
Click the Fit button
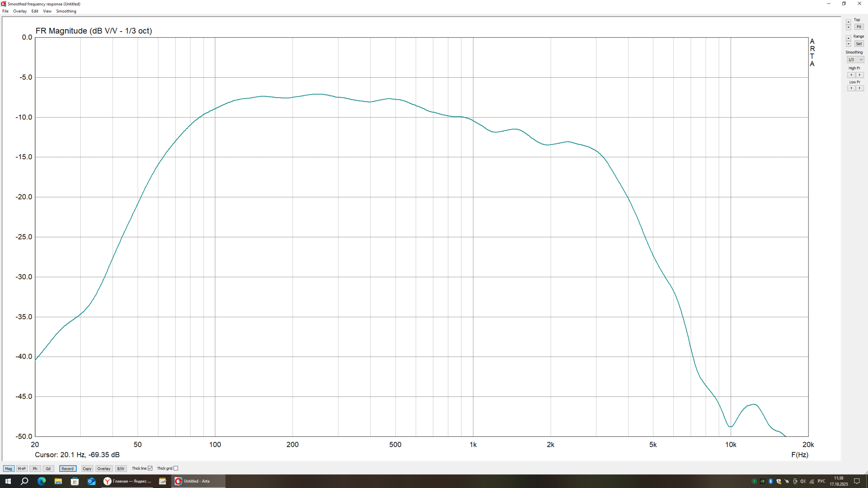pos(859,27)
